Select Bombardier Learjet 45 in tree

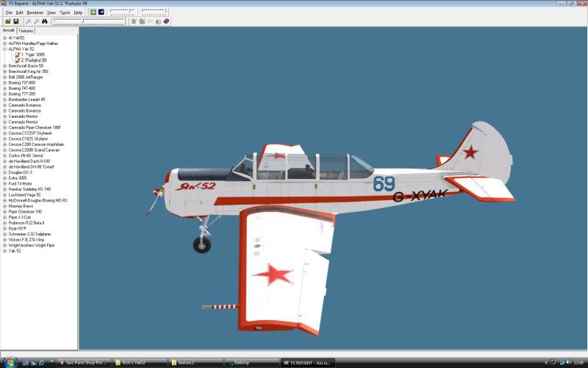(26, 99)
